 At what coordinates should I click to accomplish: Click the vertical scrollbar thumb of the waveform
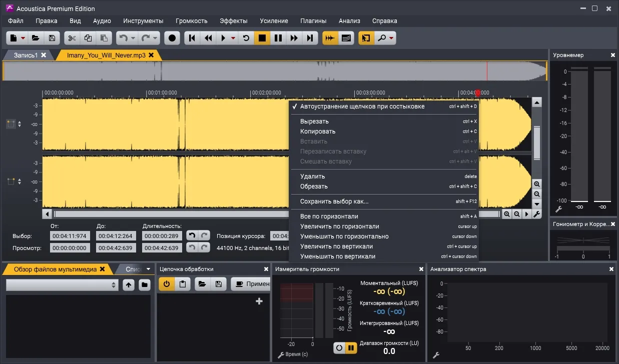[537, 142]
